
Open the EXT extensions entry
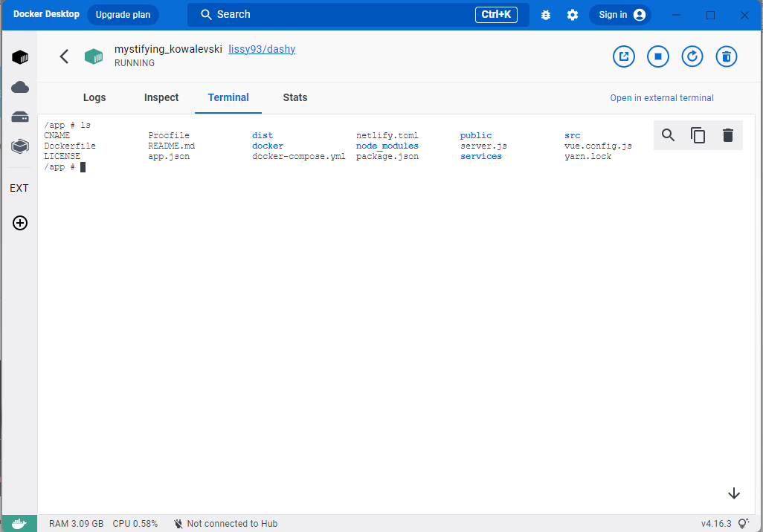tap(19, 188)
